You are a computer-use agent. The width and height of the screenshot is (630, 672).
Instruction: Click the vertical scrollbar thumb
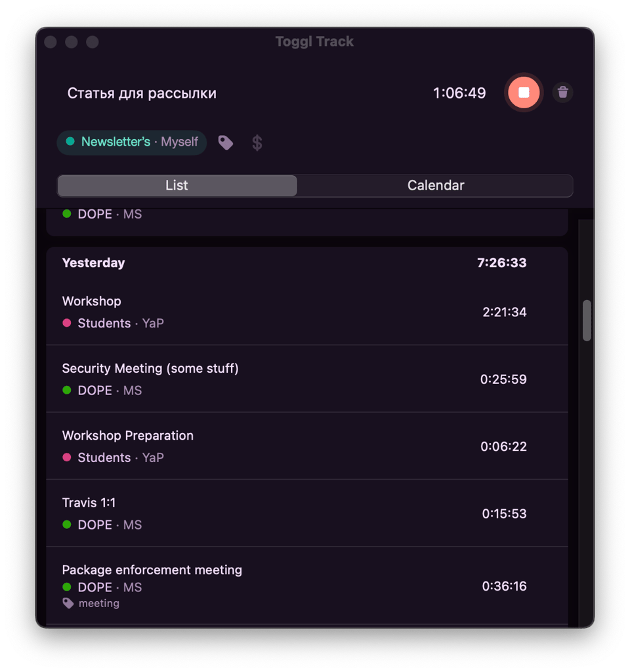pyautogui.click(x=587, y=320)
